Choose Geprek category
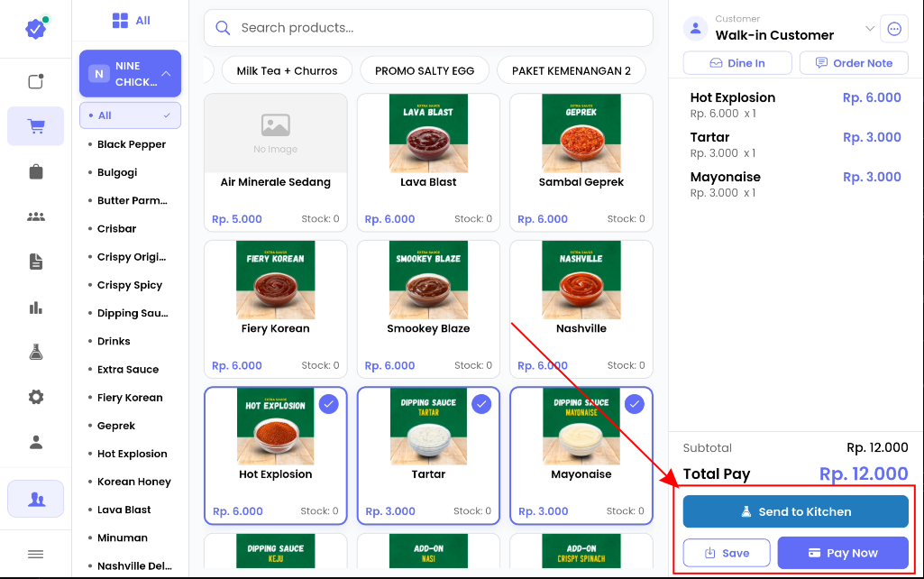The image size is (924, 579). pyautogui.click(x=116, y=426)
